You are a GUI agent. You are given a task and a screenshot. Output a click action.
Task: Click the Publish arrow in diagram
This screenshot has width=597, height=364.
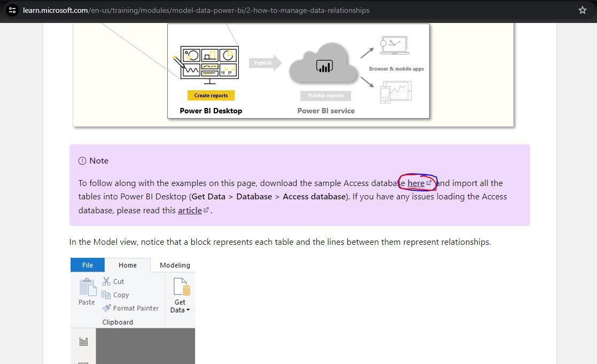coord(266,63)
